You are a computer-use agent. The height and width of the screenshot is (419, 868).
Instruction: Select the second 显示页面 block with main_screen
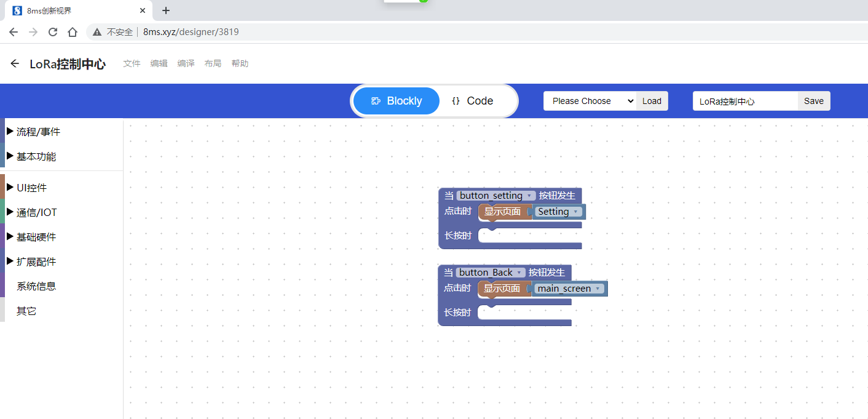502,289
